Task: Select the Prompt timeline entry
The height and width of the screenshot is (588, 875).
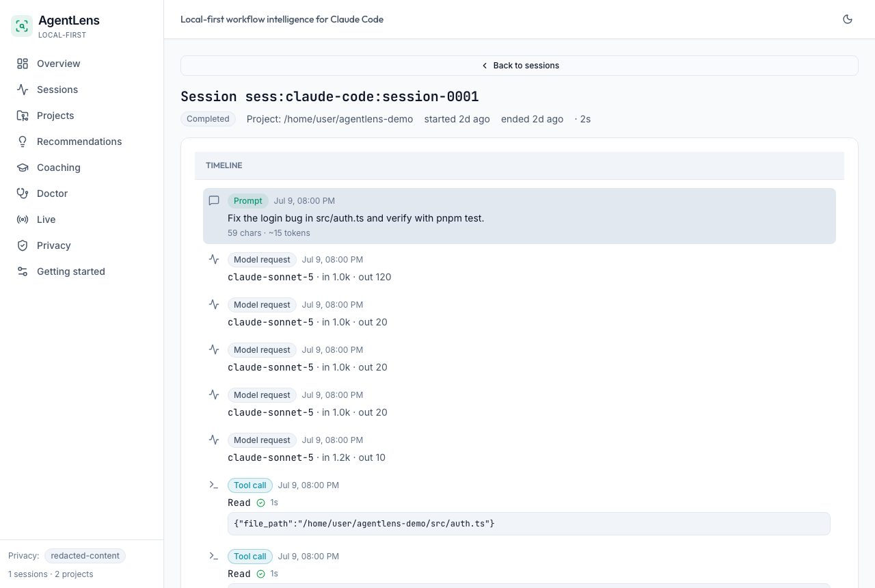Action: pyautogui.click(x=520, y=216)
